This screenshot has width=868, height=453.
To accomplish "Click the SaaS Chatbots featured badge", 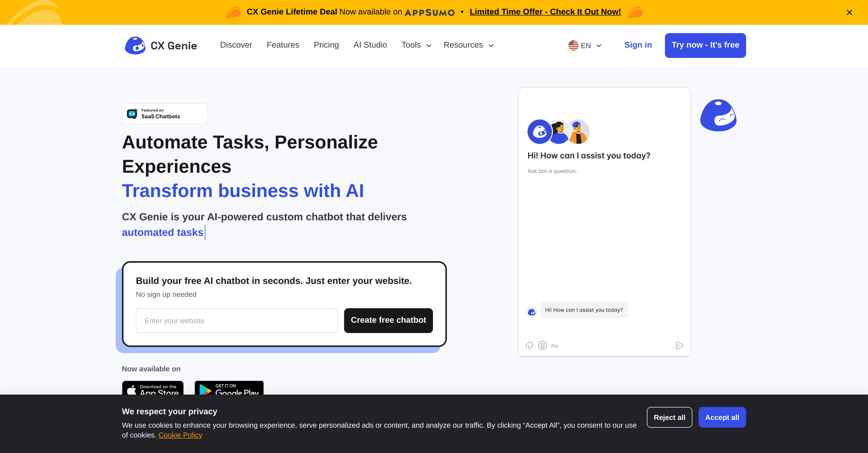I will tap(165, 114).
